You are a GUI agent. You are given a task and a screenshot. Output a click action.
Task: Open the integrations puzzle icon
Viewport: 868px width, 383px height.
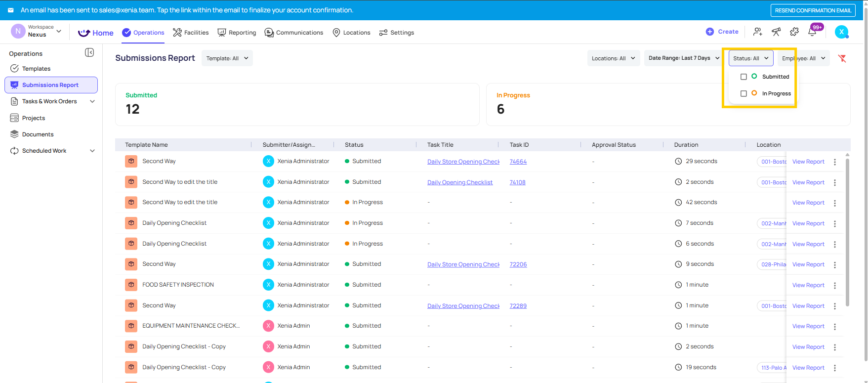click(x=794, y=32)
